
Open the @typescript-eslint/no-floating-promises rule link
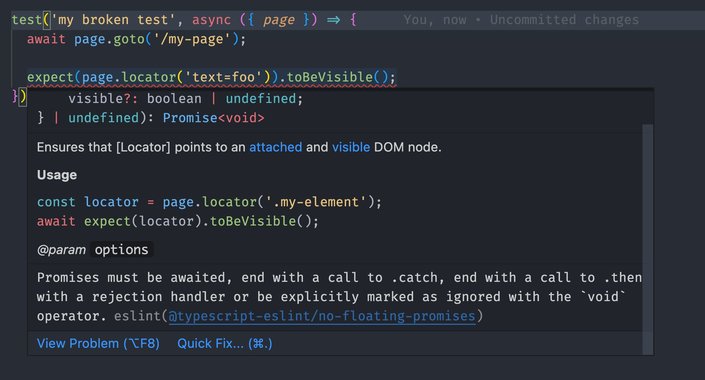point(322,316)
